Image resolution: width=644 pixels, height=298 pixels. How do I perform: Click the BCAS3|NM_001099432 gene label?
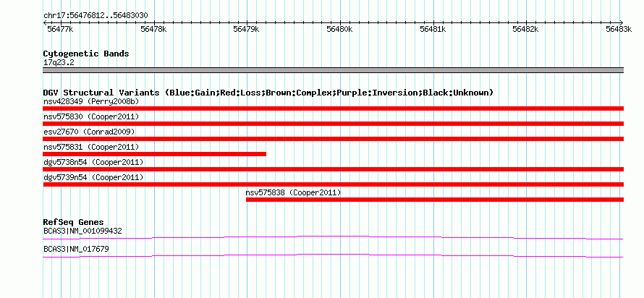tap(82, 231)
